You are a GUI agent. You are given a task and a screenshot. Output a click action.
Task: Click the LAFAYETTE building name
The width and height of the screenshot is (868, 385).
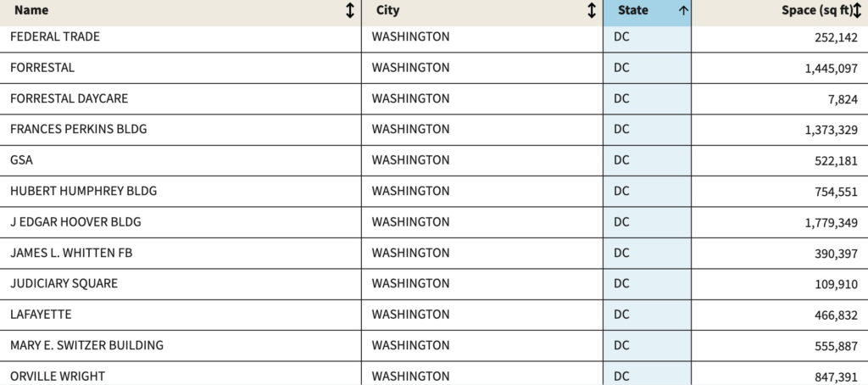tap(41, 315)
